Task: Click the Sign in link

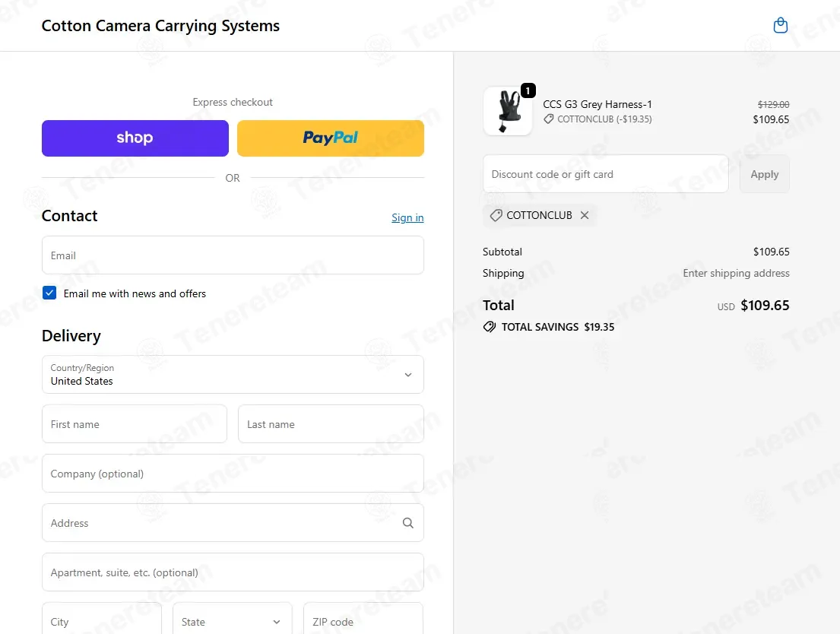Action: tap(407, 218)
